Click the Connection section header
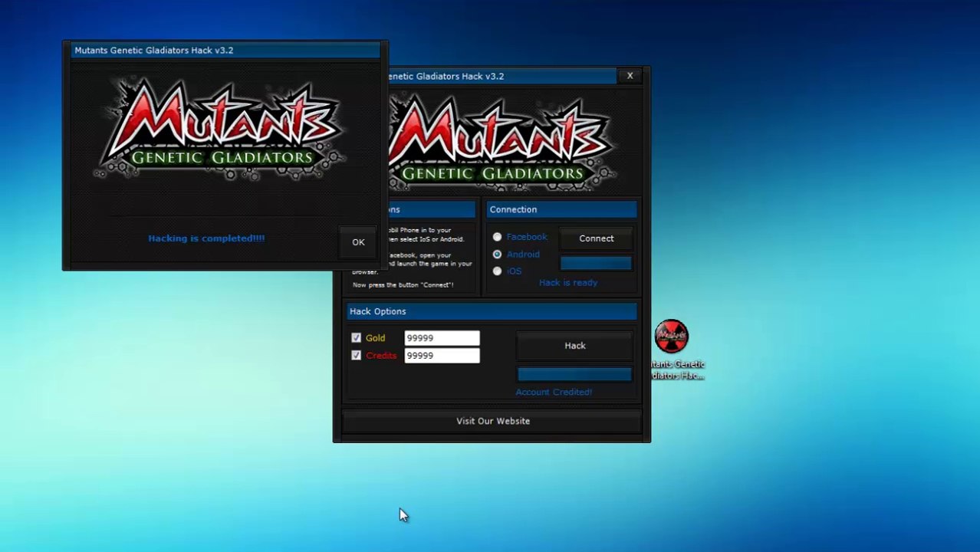Image resolution: width=980 pixels, height=552 pixels. (x=562, y=209)
